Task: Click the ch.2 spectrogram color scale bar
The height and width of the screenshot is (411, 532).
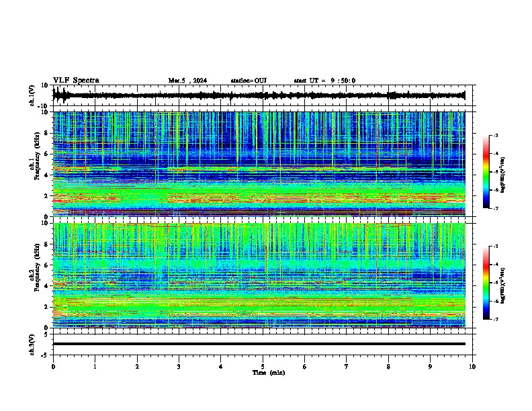Action: point(486,283)
